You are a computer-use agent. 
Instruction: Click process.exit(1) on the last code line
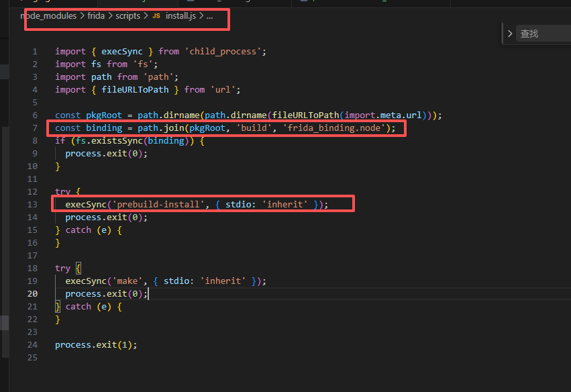[x=95, y=345]
